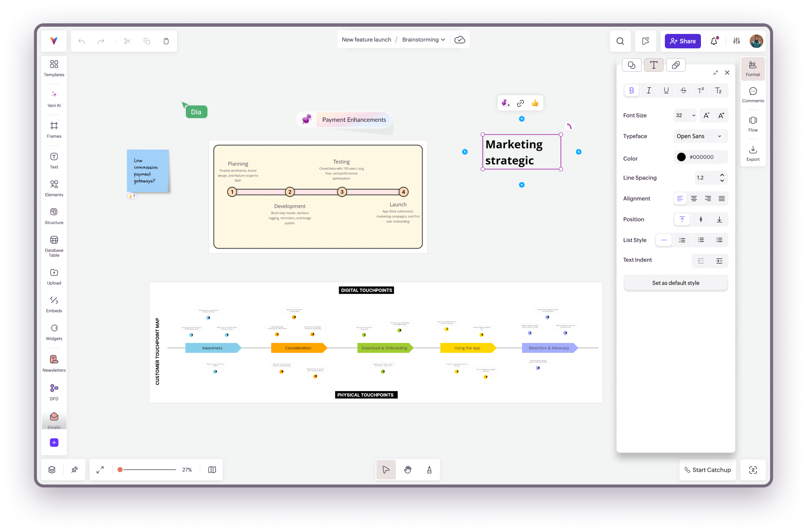Click Set as default style button
Viewport: 807px width, 532px height.
pos(675,283)
